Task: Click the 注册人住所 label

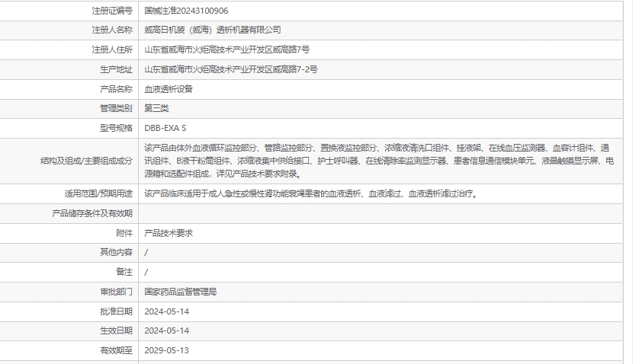Action: 112,49
